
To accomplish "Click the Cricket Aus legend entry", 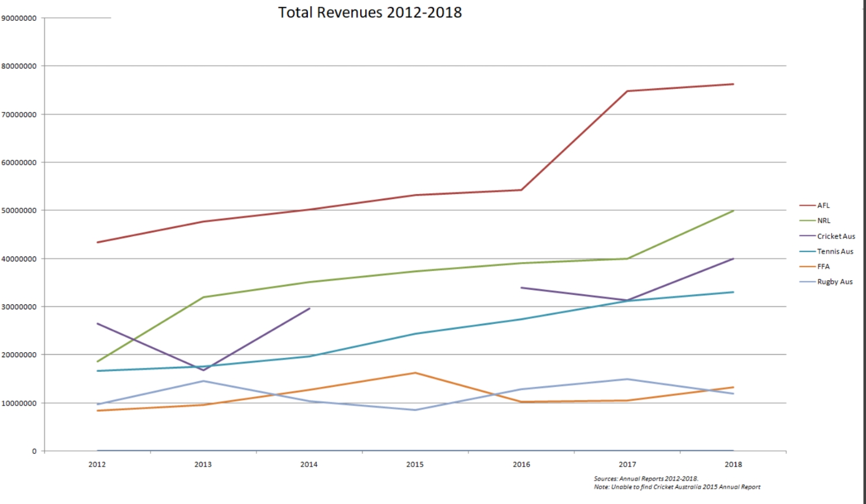I will point(827,236).
